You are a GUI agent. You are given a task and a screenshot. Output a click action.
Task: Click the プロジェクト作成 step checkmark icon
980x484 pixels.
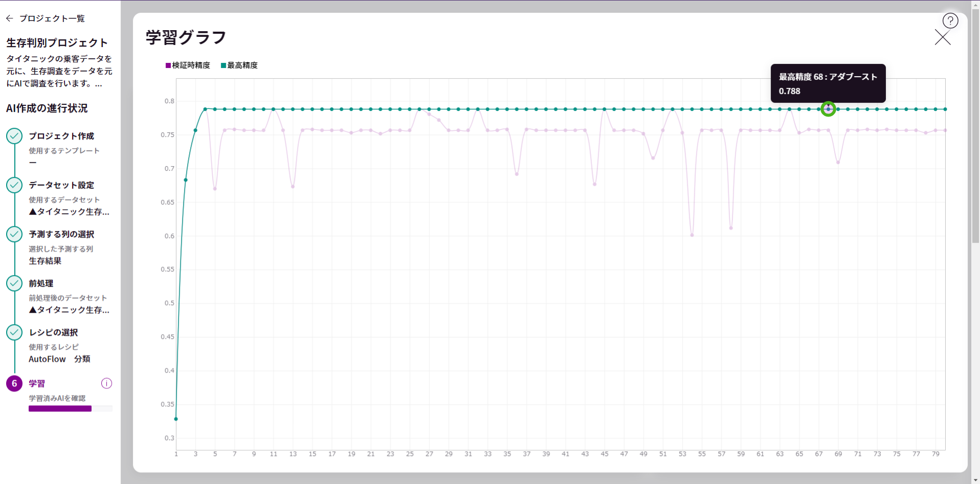tap(14, 136)
